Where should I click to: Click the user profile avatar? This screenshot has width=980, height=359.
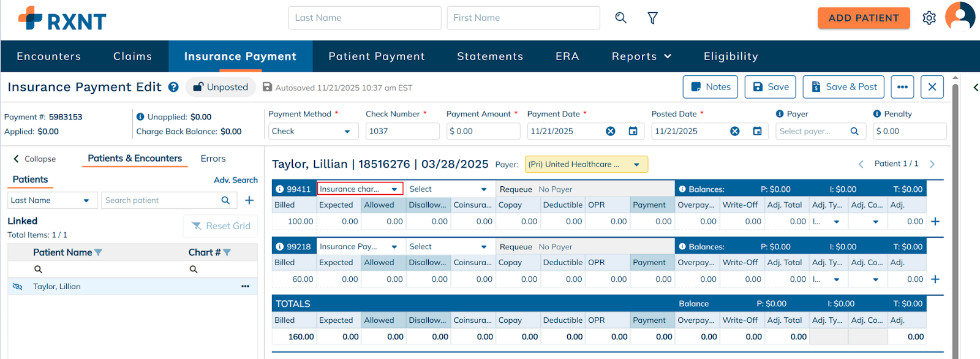click(x=959, y=17)
